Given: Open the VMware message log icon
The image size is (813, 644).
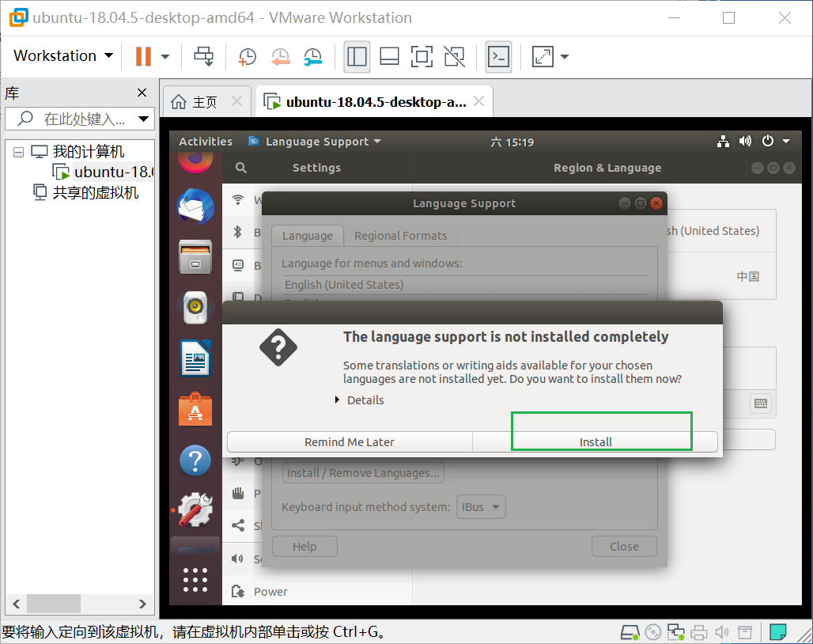Looking at the screenshot, I should [777, 632].
